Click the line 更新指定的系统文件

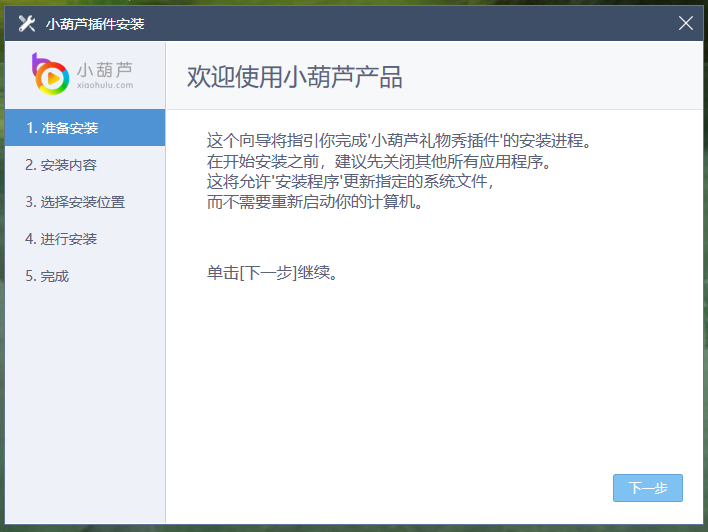[x=350, y=182]
